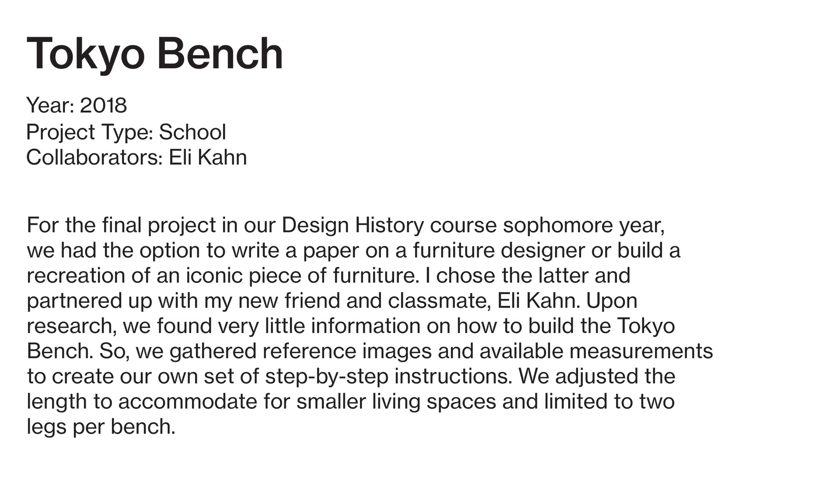The width and height of the screenshot is (840, 504).
Task: Click the Tokyo Bench heading
Action: [155, 54]
